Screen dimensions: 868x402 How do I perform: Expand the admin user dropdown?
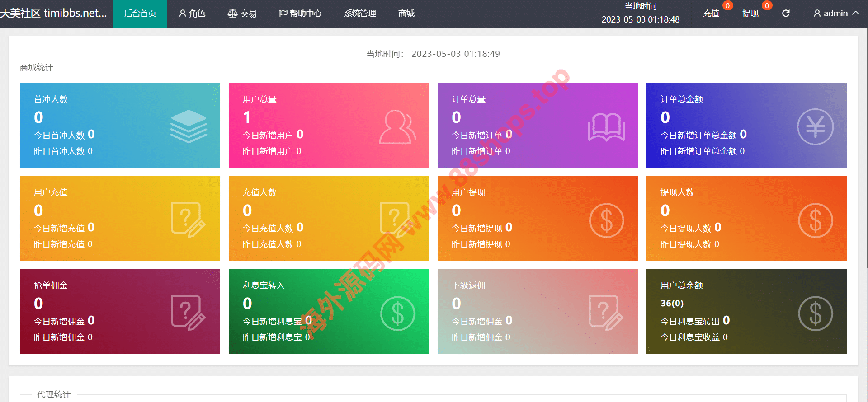(x=836, y=14)
